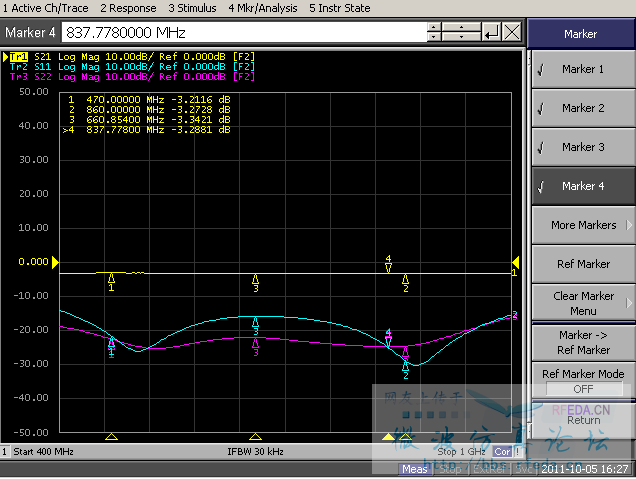Expand the More Markers submenu
The image size is (636, 479).
[x=583, y=225]
